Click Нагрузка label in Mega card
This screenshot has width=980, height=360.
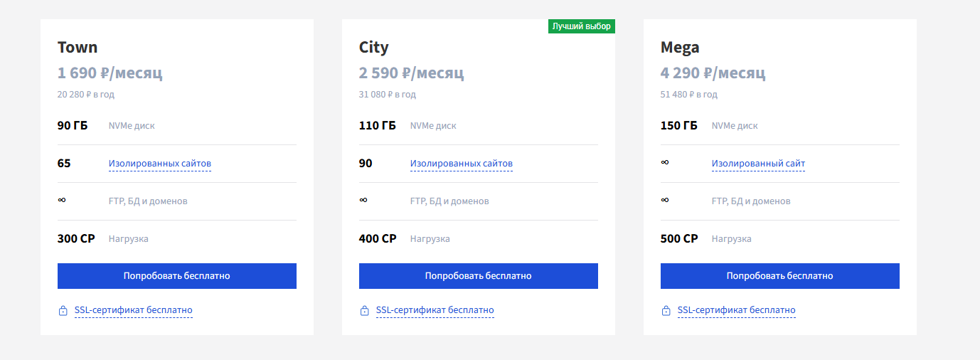[732, 239]
